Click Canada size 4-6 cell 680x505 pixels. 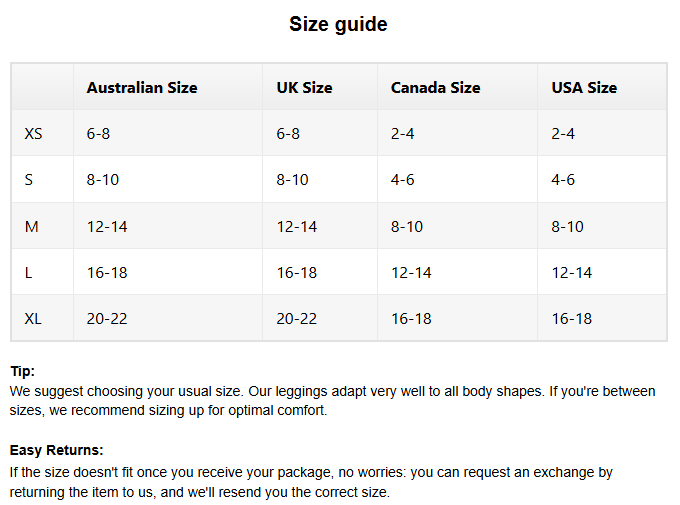tap(402, 180)
